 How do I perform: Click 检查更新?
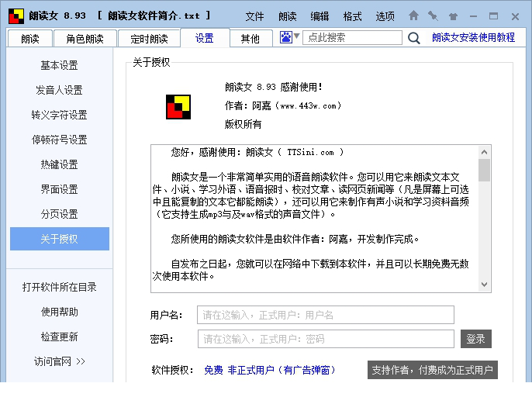(x=60, y=337)
